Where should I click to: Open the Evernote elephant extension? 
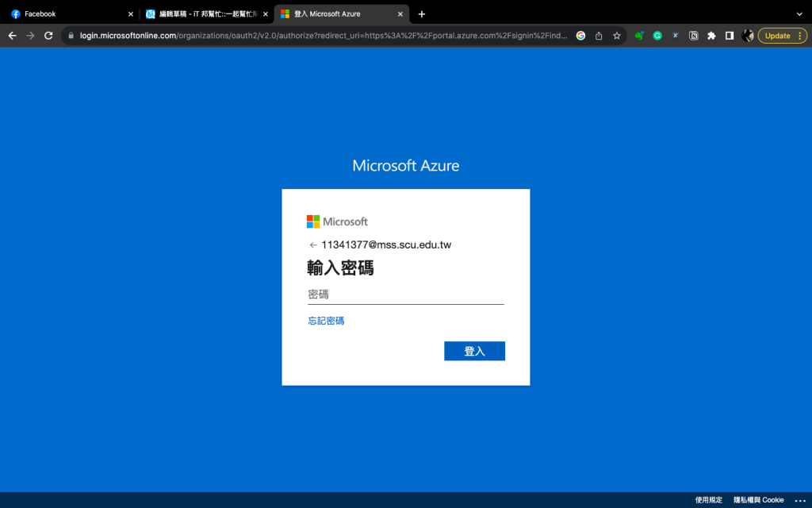click(x=639, y=36)
